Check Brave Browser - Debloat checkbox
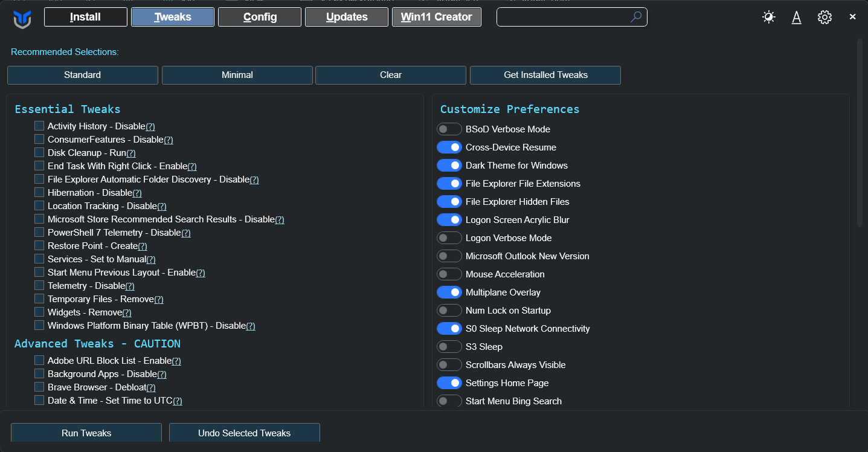Screen dimensions: 868x452 click(39, 387)
